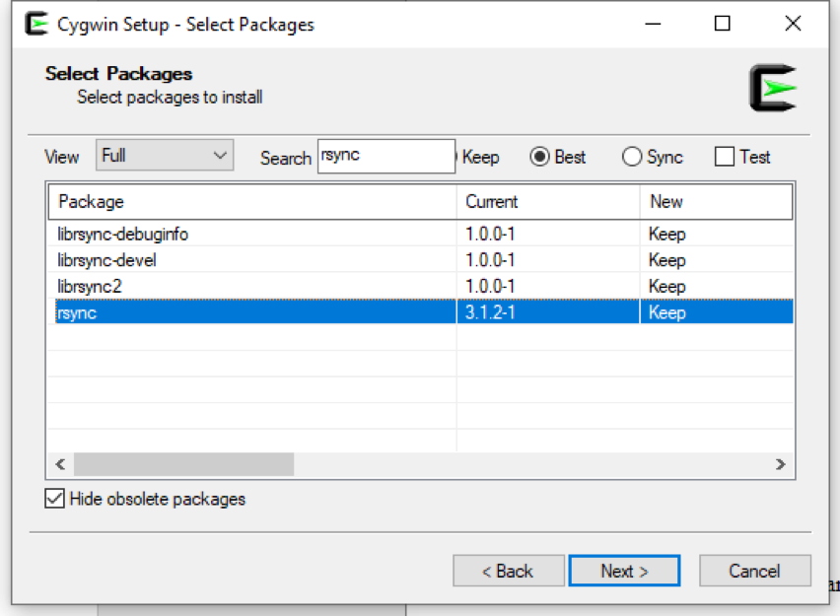Go to the Next step
840x616 pixels.
click(x=624, y=571)
